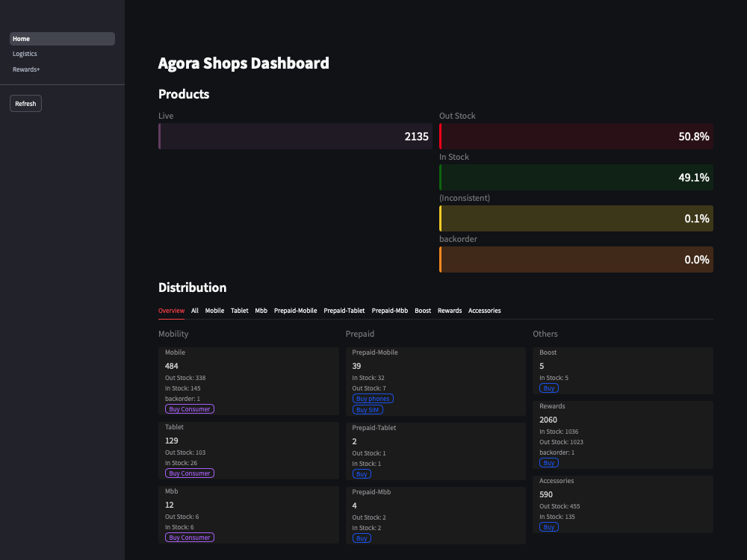Screen dimensions: 747x560
Task: Click the Agora Shops Dashboard heading
Action: click(244, 63)
